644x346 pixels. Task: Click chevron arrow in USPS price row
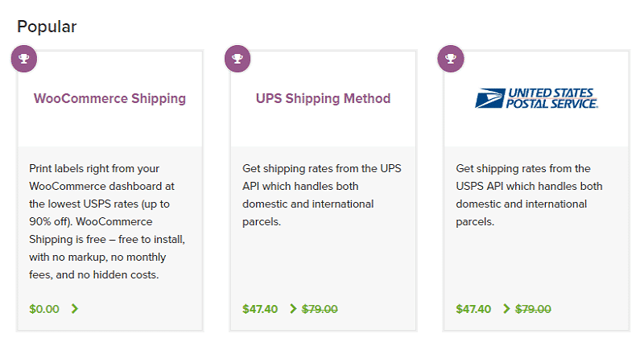[x=506, y=309]
